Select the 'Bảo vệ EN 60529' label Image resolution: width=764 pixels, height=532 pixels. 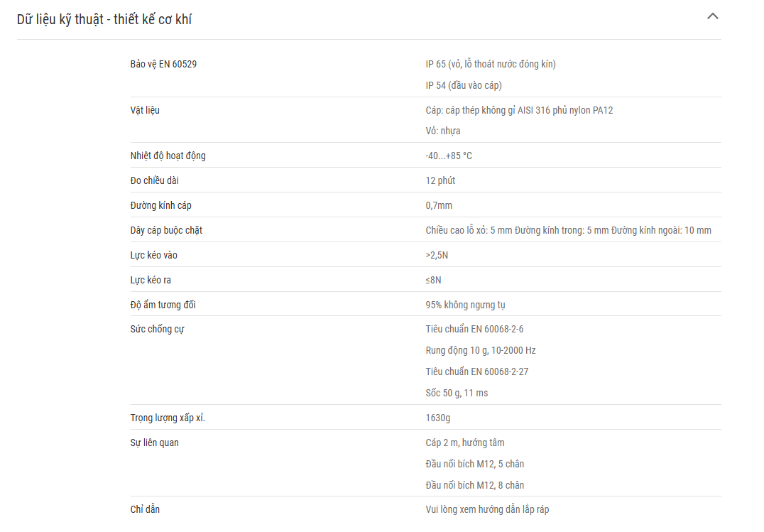tap(163, 64)
